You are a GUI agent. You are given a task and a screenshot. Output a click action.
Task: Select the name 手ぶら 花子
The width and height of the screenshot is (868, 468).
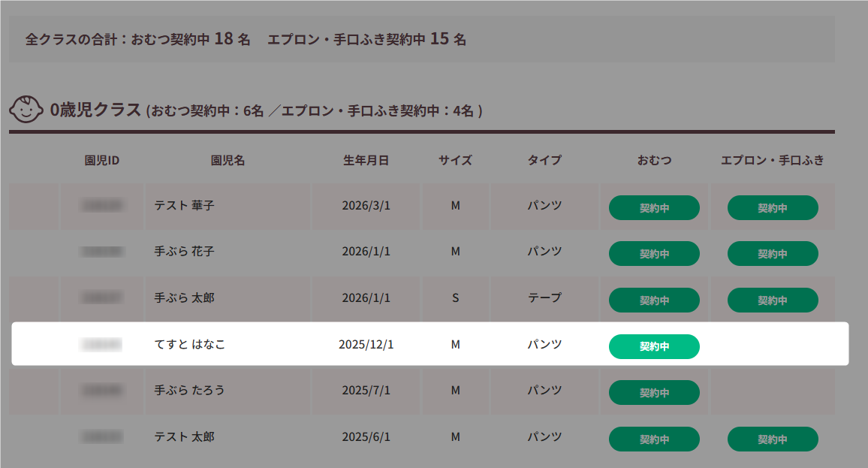tap(185, 252)
